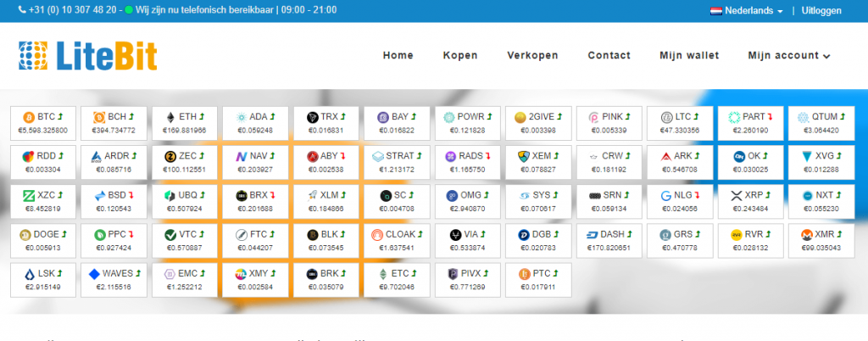Screen dimensions: 868x341
Task: Open the Verkopen menu item
Action: pos(532,55)
